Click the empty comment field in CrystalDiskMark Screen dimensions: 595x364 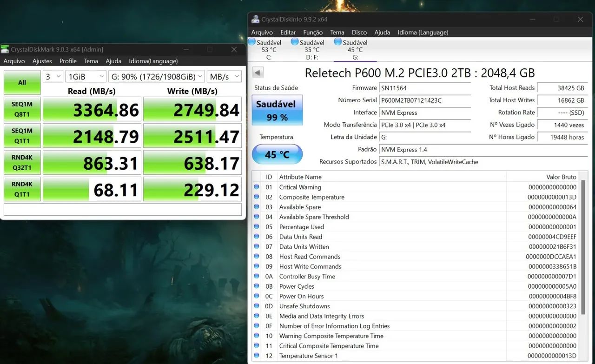(x=123, y=209)
